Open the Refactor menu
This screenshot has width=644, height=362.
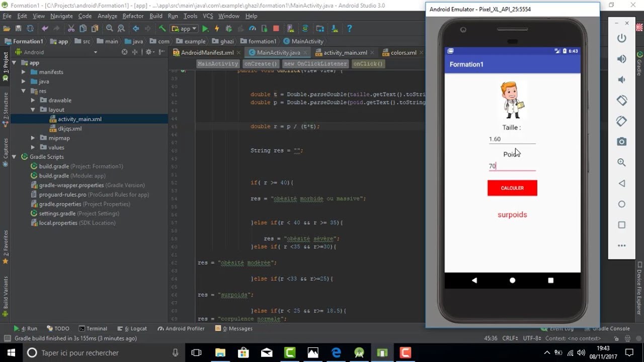[133, 16]
